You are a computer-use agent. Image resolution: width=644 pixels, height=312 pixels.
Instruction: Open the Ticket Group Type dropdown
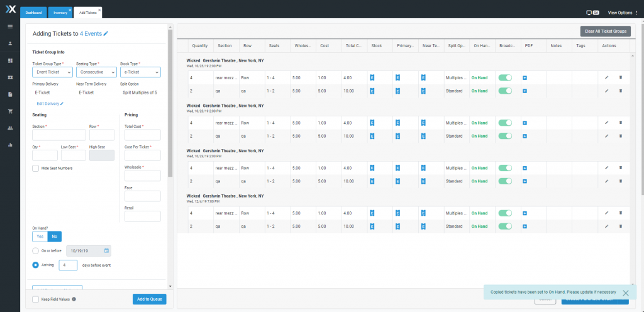[x=53, y=72]
